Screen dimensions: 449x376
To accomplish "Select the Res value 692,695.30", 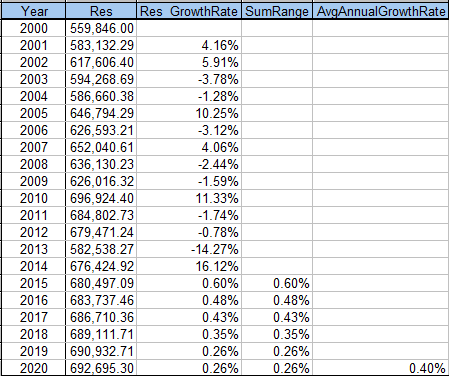I will pos(101,368).
